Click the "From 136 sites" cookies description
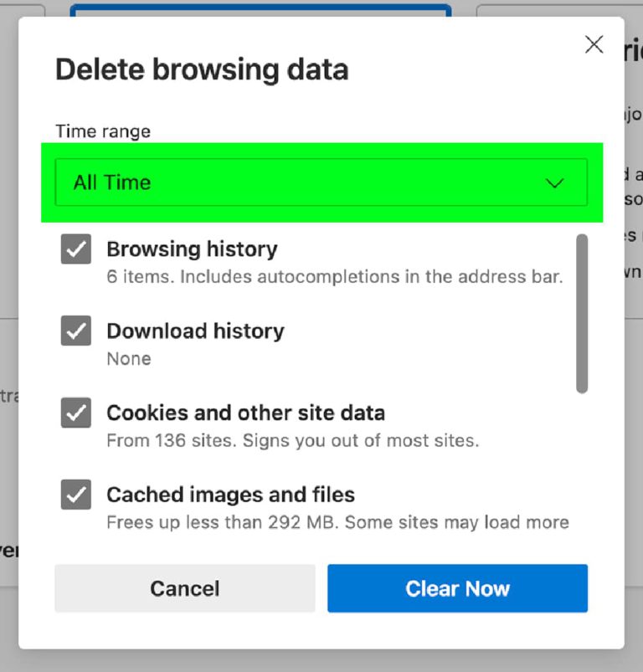 [292, 440]
